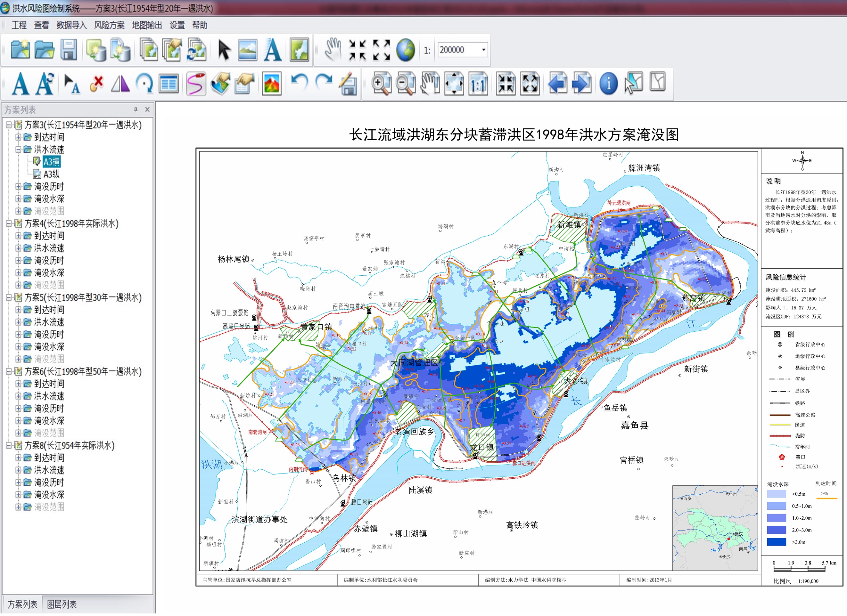The width and height of the screenshot is (847, 616).
Task: Select the checked A3横 layout item
Action: [x=51, y=162]
